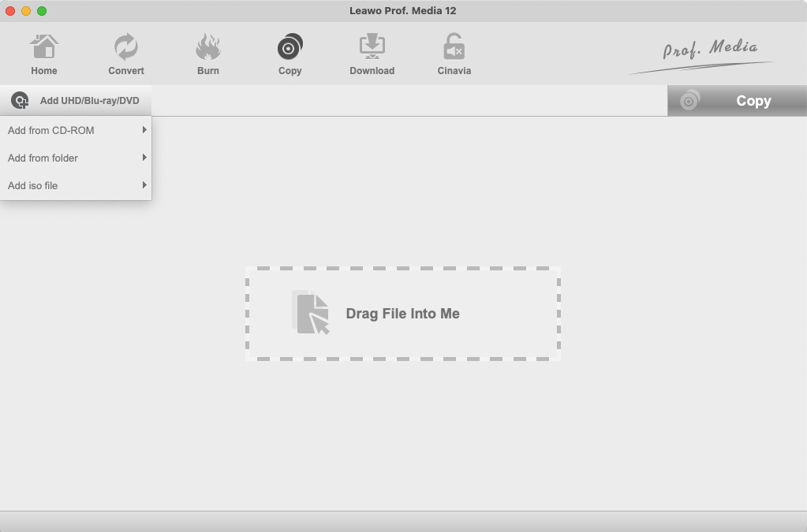Select the Convert module icon
Image resolution: width=807 pixels, height=532 pixels.
(126, 47)
